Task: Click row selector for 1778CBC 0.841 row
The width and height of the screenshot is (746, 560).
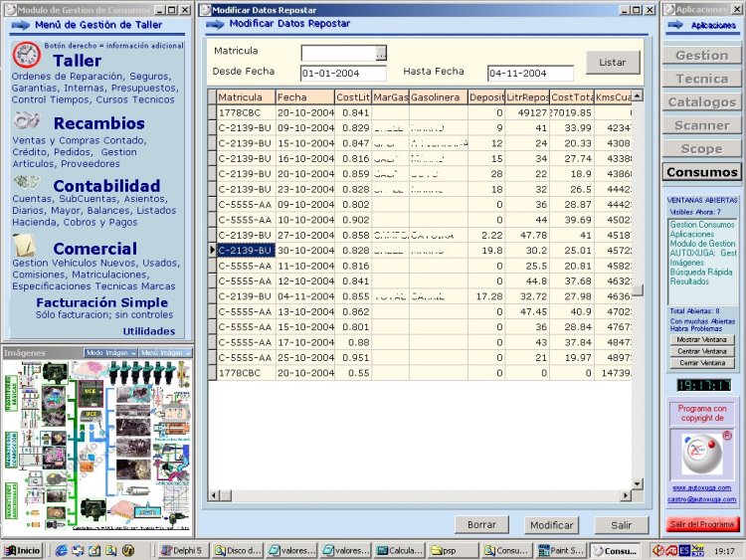Action: [x=212, y=112]
